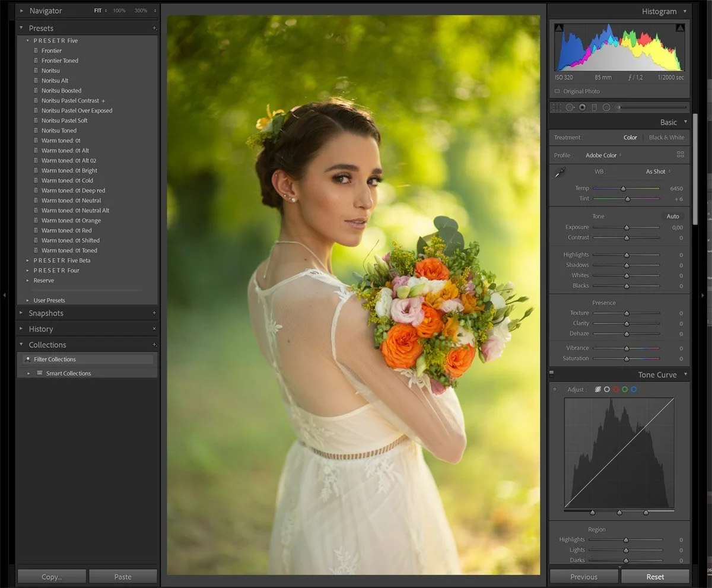Open the History panel
This screenshot has height=588, width=712.
pyautogui.click(x=40, y=329)
